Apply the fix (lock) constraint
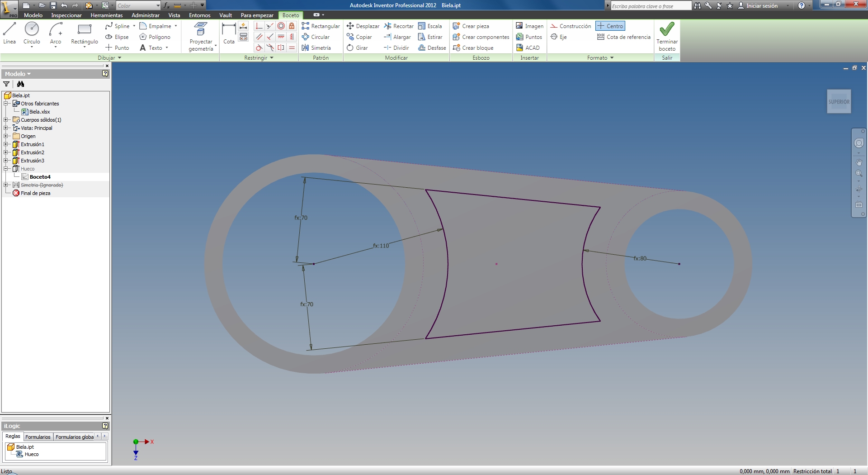Viewport: 868px width, 475px height. (x=292, y=26)
